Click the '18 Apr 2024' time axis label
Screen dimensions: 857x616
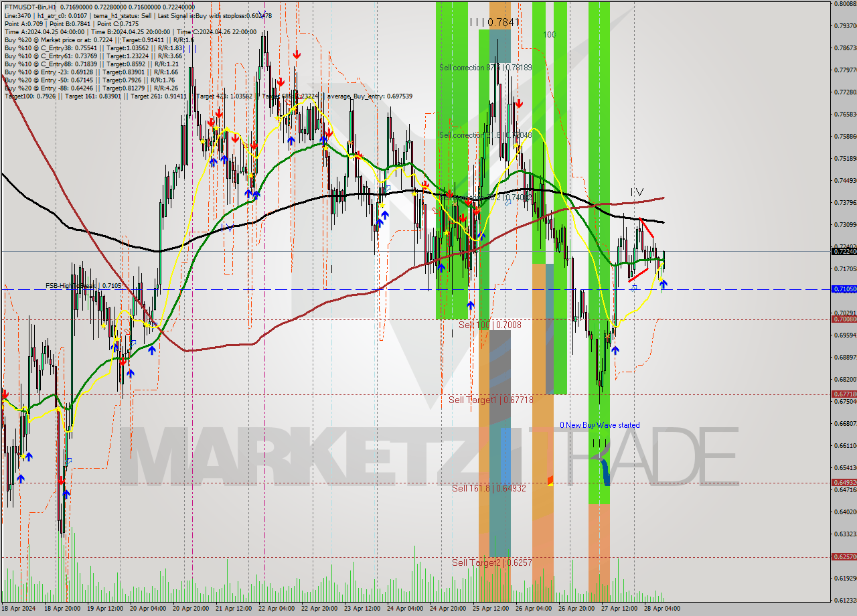(x=19, y=609)
